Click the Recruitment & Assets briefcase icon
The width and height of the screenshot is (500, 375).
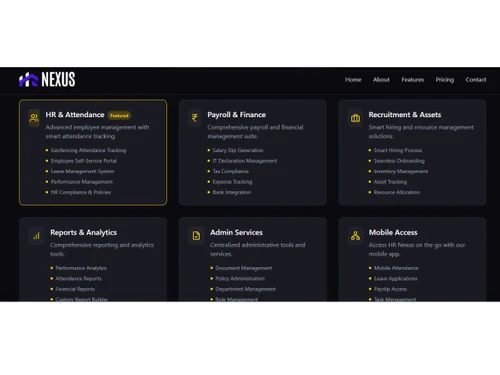tap(355, 118)
